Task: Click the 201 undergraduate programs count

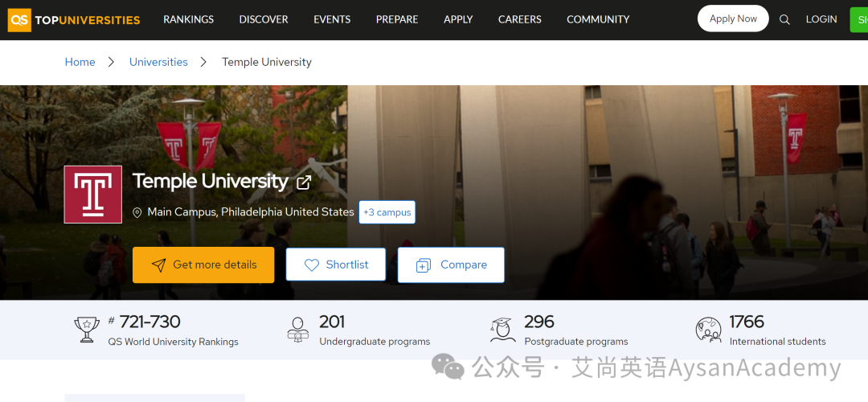Action: pos(332,322)
